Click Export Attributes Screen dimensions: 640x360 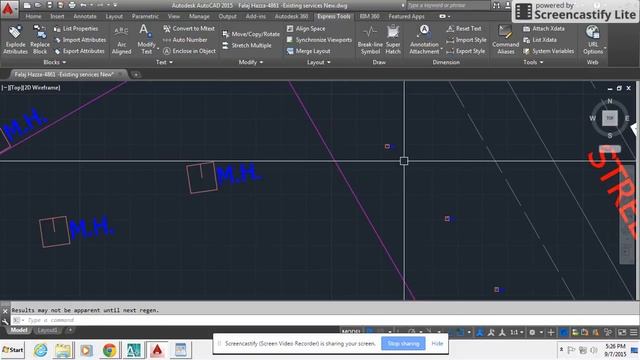pyautogui.click(x=80, y=51)
